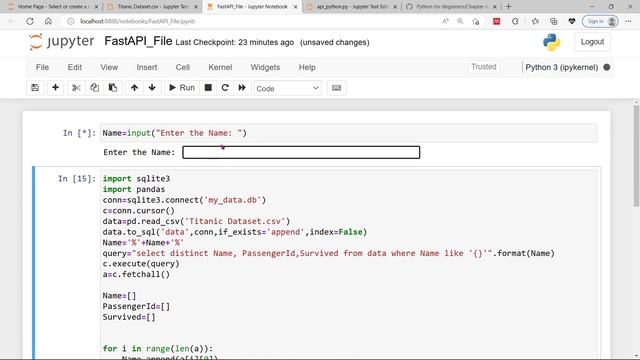Image resolution: width=640 pixels, height=360 pixels.
Task: Open browser collections icon
Action: 553,21
